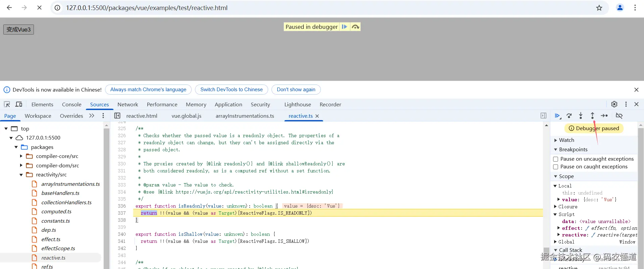Stop loading the page
Viewport: 644px width, 269px height.
point(39,8)
